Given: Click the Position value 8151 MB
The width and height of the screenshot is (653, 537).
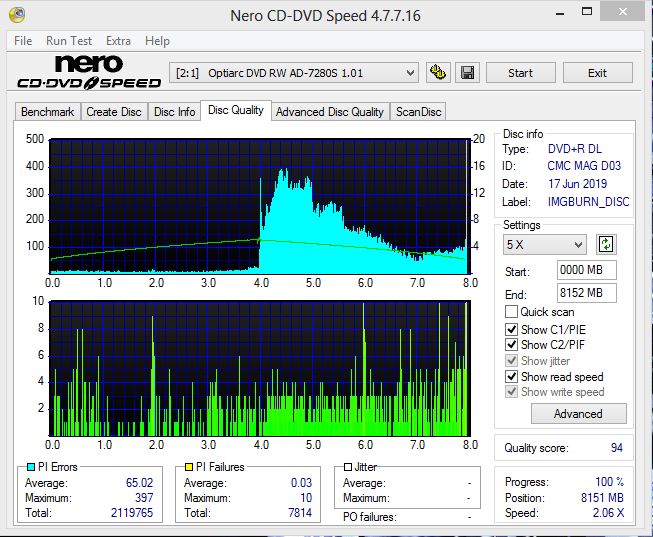Looking at the screenshot, I should [602, 498].
